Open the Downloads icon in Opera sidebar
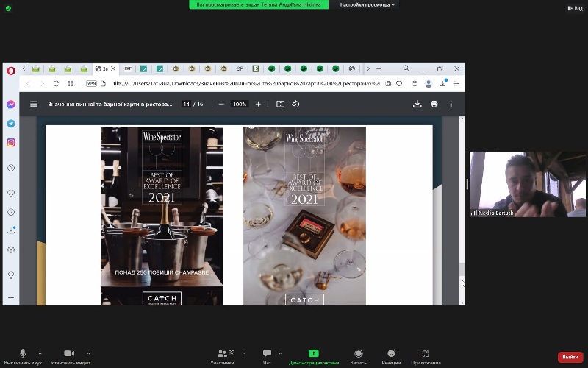Screen dimensions: 588x368 click(11, 230)
